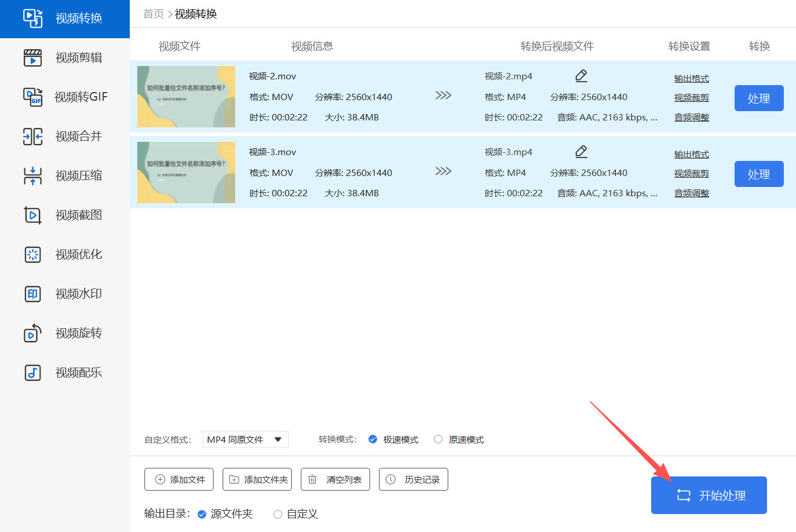
Task: Click 处理 button for 视频-2.mov
Action: point(759,98)
